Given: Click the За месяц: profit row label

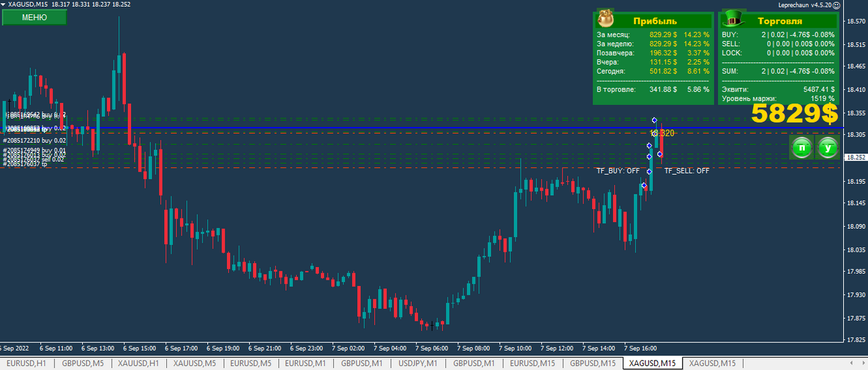Looking at the screenshot, I should point(613,34).
